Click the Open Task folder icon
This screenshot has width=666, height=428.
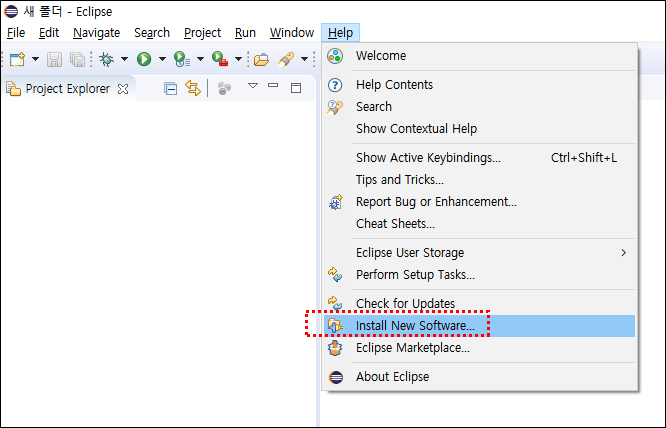tap(261, 59)
